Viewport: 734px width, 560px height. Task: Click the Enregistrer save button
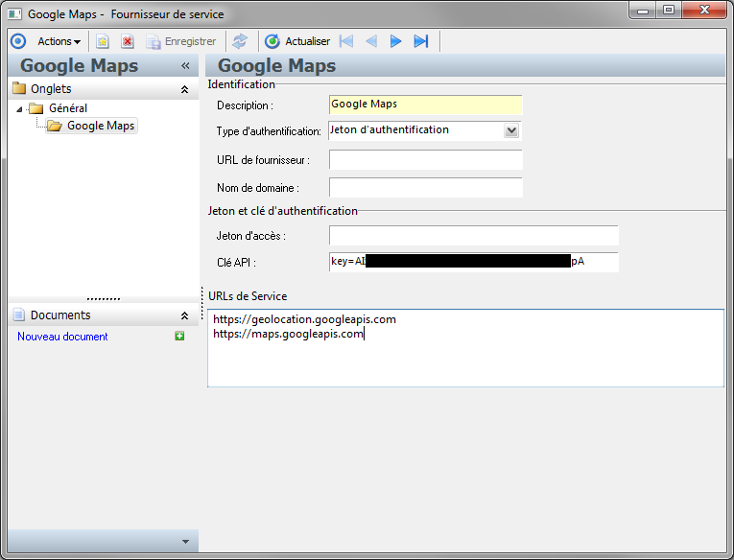pyautogui.click(x=180, y=41)
